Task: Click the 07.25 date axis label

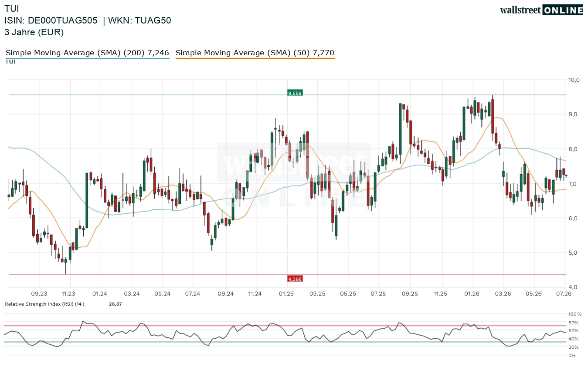Action: pos(378,294)
